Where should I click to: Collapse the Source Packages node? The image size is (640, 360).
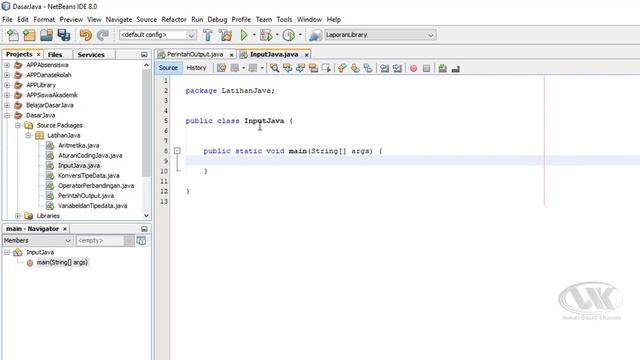pos(18,125)
